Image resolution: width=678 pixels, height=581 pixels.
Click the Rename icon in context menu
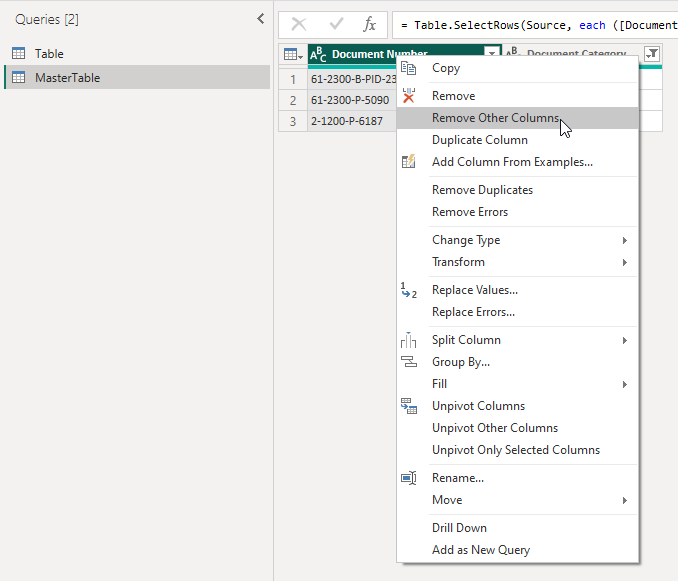click(409, 478)
